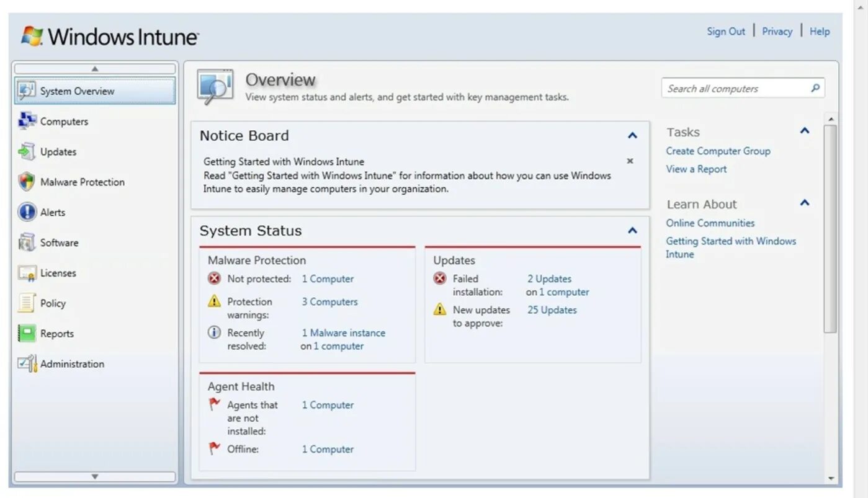Click the Malware Protection shield icon

[x=27, y=182]
